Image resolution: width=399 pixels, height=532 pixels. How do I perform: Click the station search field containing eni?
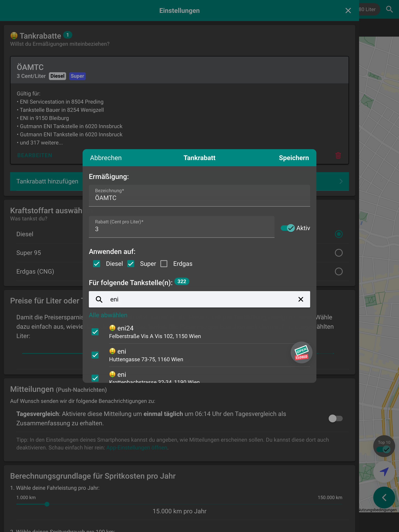pyautogui.click(x=199, y=299)
